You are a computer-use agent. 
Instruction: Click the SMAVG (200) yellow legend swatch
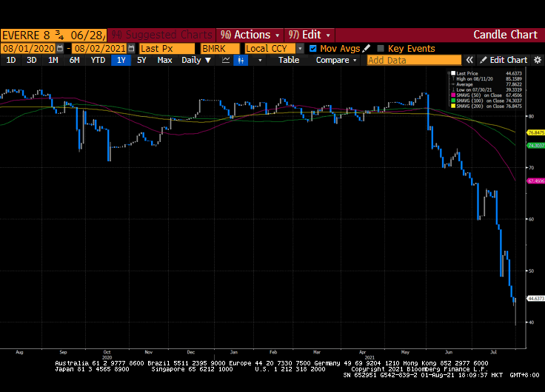(x=453, y=106)
